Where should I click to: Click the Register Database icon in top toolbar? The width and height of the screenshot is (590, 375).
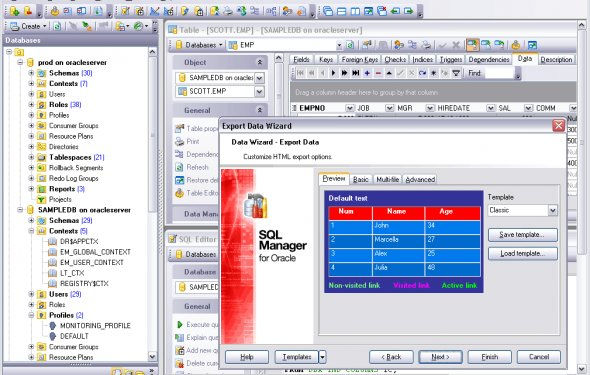click(x=14, y=11)
